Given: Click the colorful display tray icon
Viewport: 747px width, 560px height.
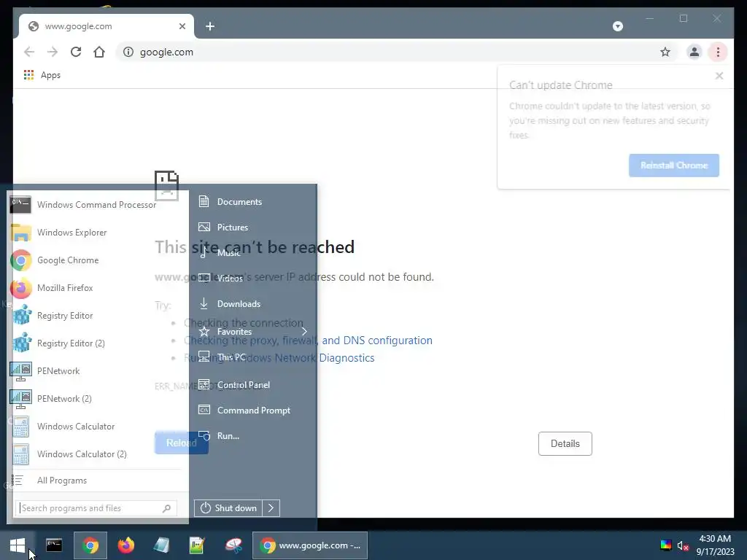Looking at the screenshot, I should click(x=666, y=545).
